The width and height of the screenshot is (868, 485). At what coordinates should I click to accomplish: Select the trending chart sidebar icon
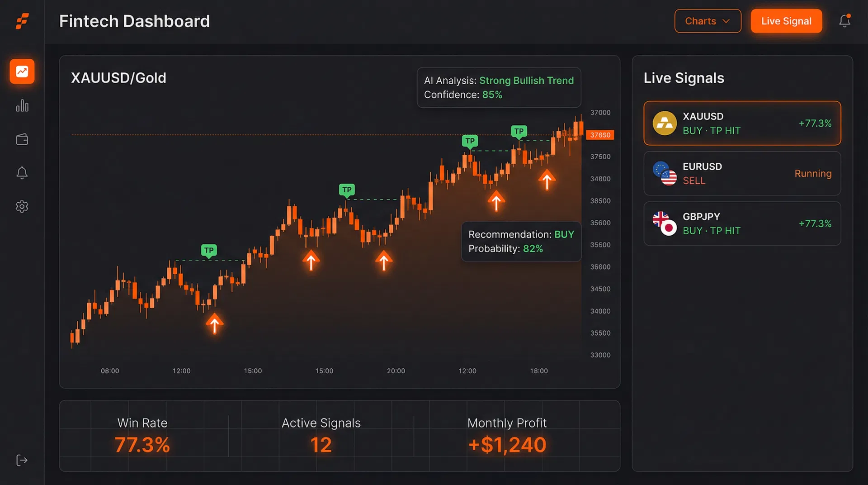click(x=22, y=71)
